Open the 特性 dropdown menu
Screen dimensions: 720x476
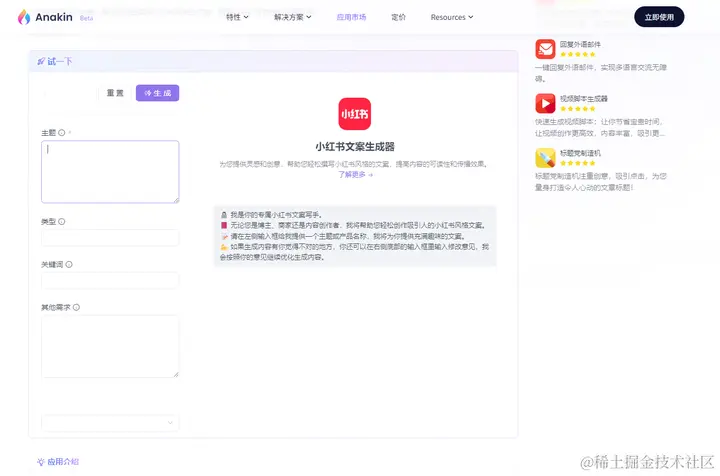(237, 17)
